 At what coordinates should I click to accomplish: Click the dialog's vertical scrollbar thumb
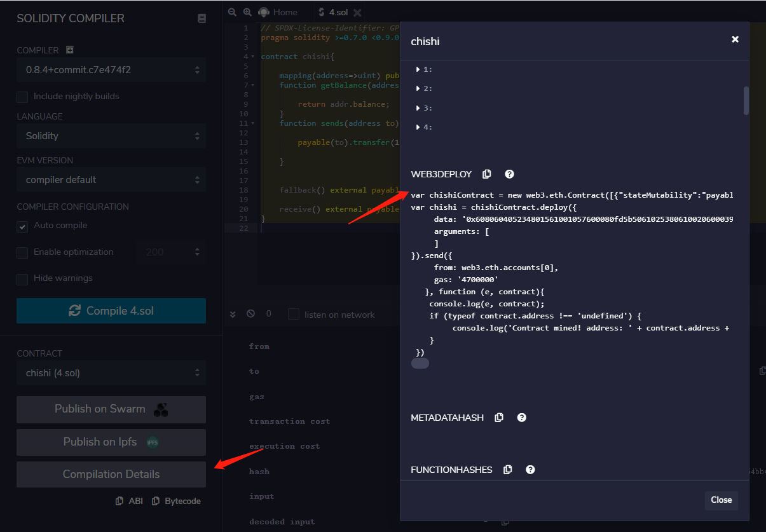(746, 100)
